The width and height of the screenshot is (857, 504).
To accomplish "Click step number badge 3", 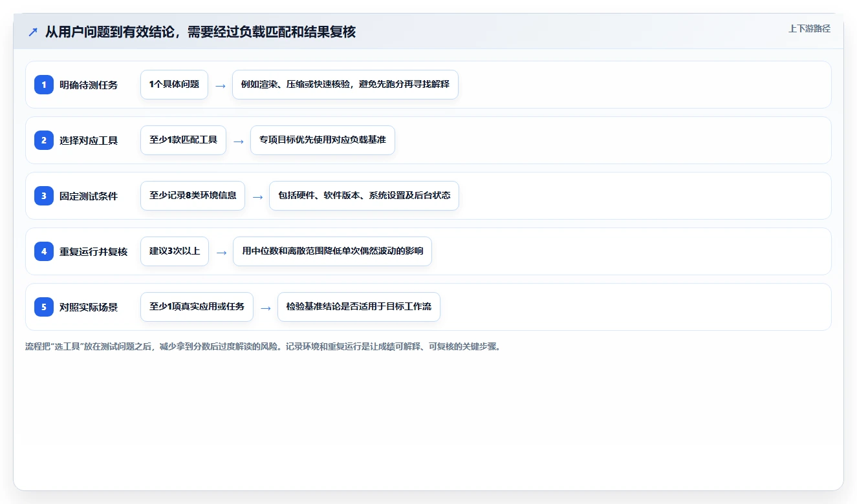I will point(44,196).
